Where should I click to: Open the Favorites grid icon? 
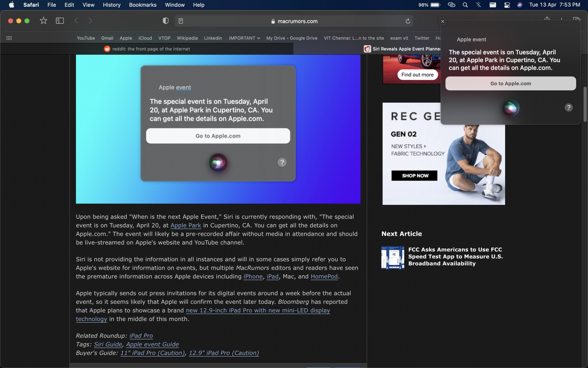tap(9, 38)
